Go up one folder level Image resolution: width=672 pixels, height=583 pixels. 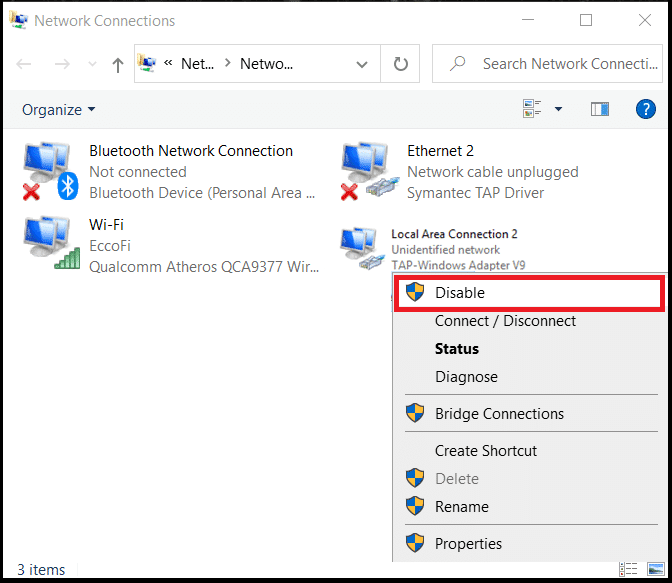point(118,65)
